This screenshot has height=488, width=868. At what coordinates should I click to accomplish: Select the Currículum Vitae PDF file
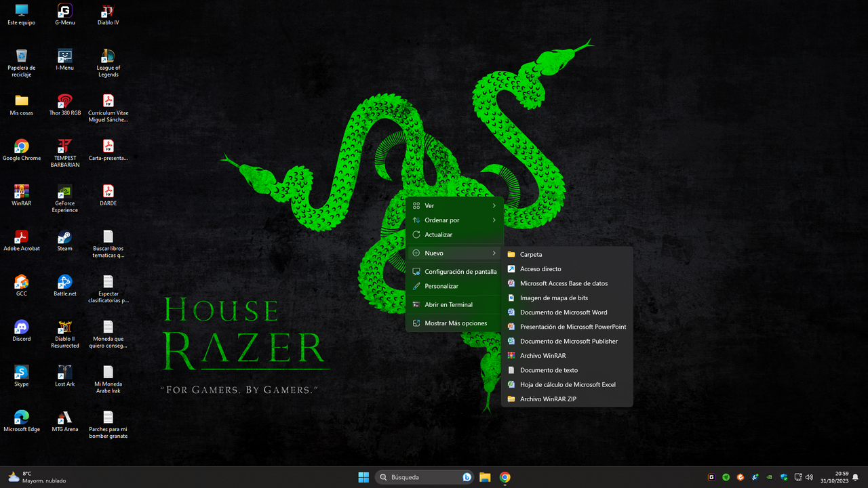108,108
